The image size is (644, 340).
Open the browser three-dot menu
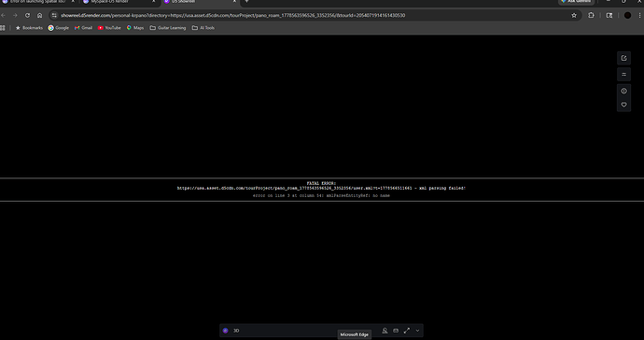point(639,15)
